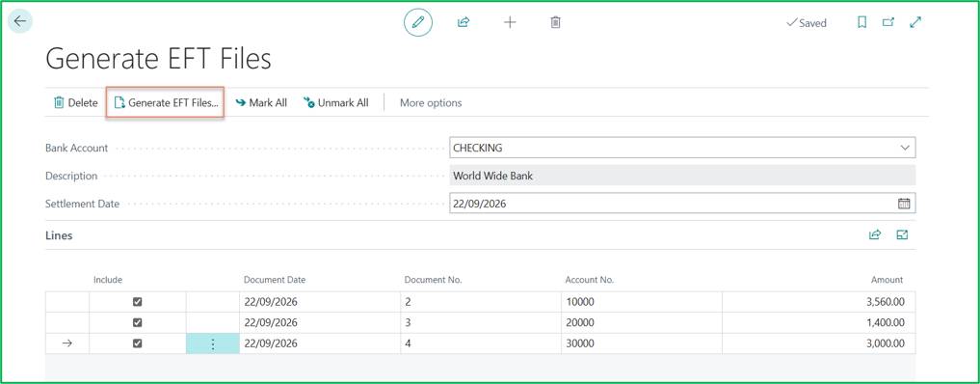Viewport: 980px width, 384px height.
Task: Untick Include for document 3 row
Action: (x=138, y=322)
